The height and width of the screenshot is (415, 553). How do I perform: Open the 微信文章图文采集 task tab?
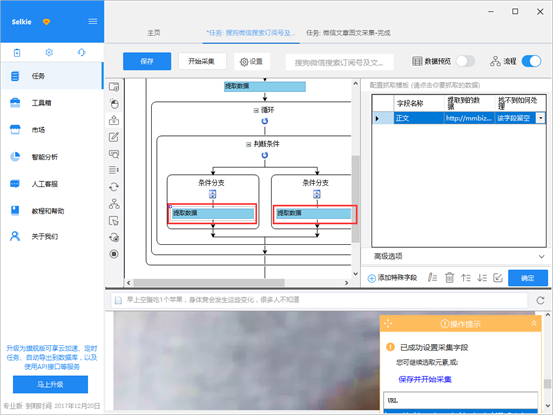tap(348, 33)
